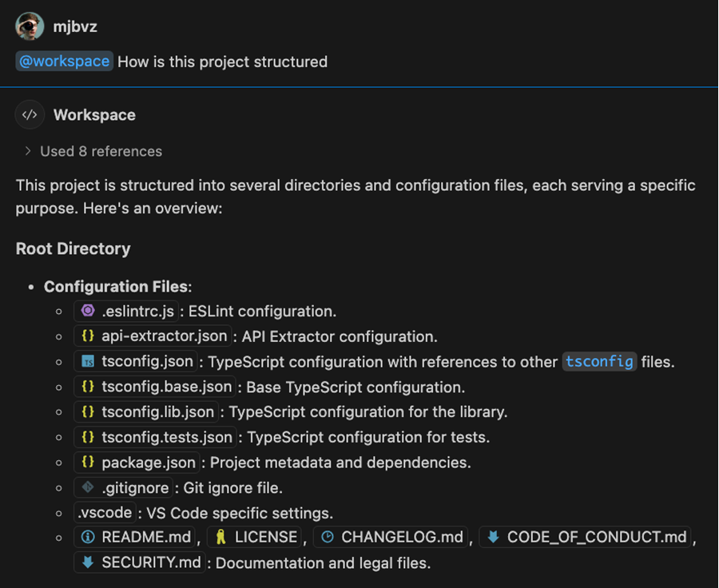Click the @workspace chip in the prompt

pyautogui.click(x=64, y=61)
